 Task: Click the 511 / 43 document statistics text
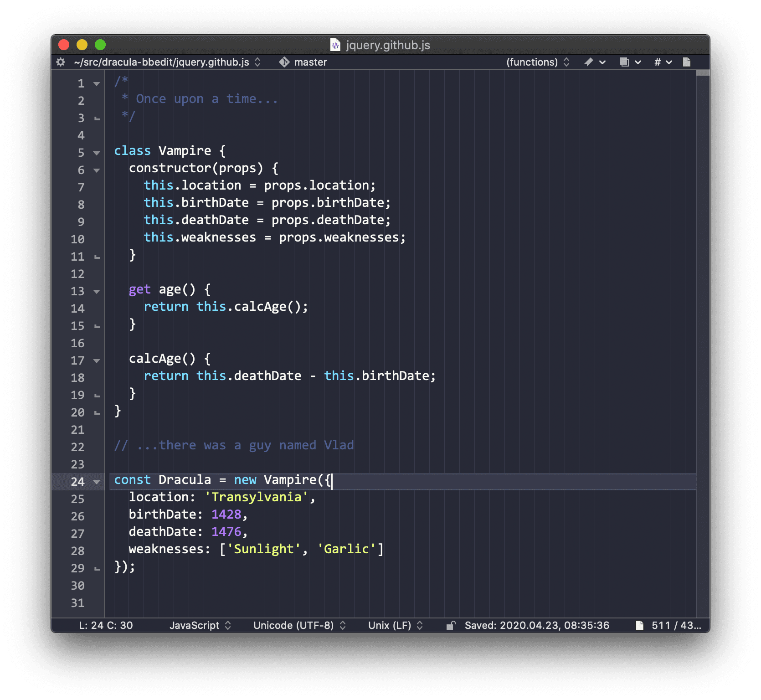[676, 625]
